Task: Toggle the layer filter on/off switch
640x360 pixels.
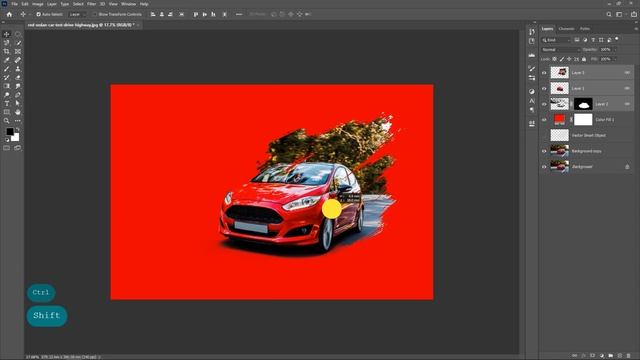Action: [x=617, y=39]
